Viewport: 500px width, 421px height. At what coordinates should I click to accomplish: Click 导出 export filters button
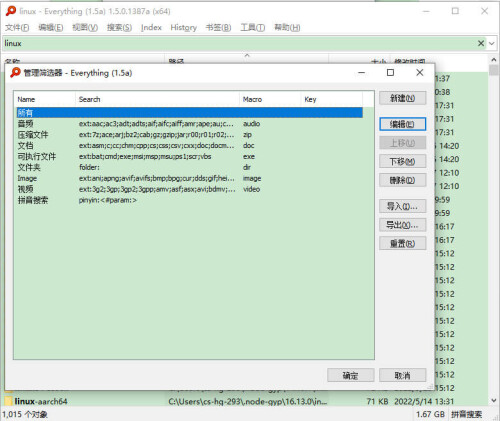pyautogui.click(x=402, y=225)
